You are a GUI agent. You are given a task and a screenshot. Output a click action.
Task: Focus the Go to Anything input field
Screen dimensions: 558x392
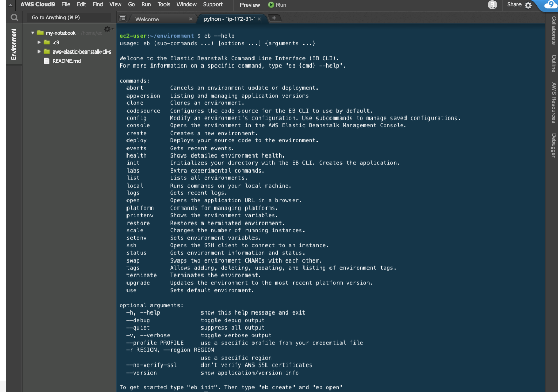[69, 17]
